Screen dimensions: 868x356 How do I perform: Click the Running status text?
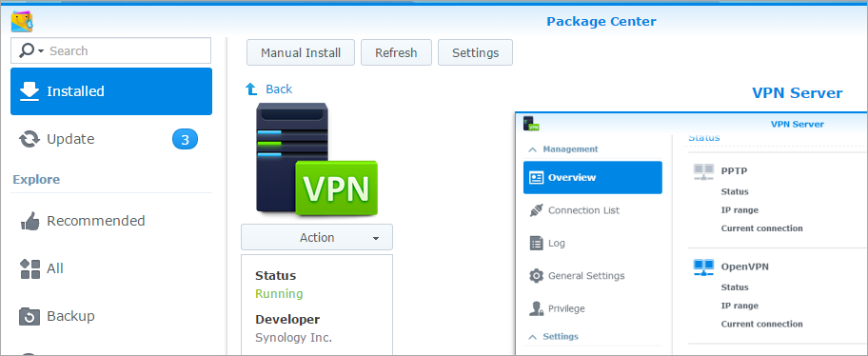click(x=279, y=294)
